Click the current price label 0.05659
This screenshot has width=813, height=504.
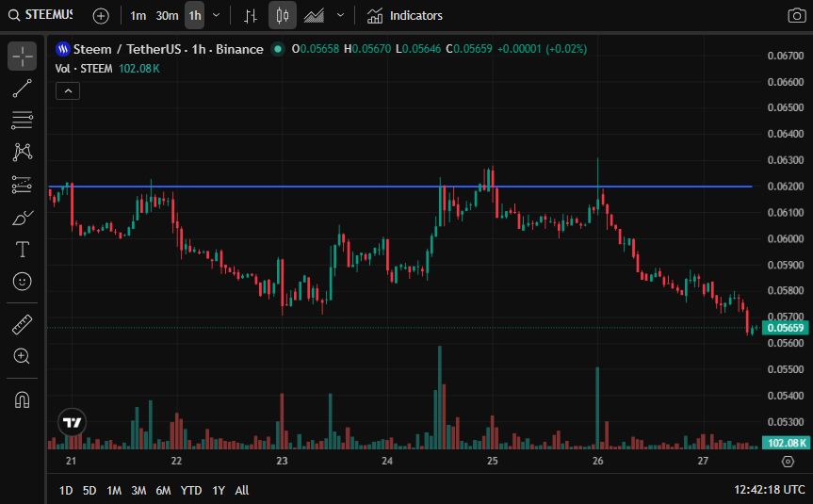pos(786,328)
